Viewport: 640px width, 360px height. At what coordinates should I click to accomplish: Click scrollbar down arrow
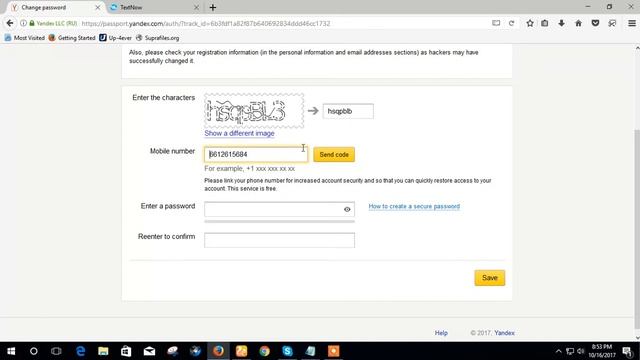637,338
